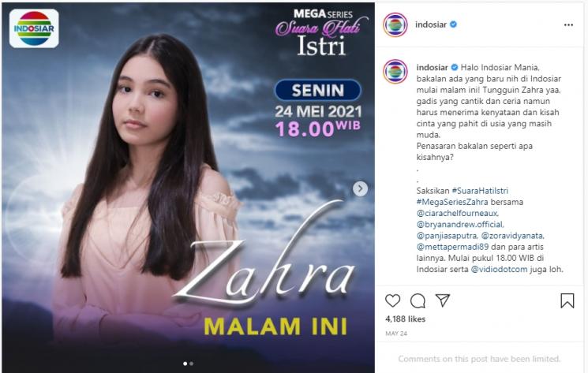
Task: Visit @mettapermadi89 profile mention
Action: click(452, 247)
